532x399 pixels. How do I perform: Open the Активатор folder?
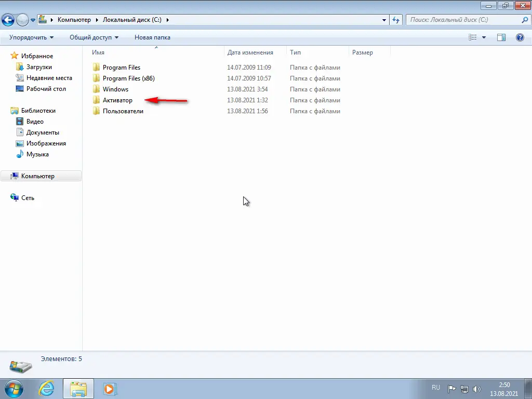[118, 100]
